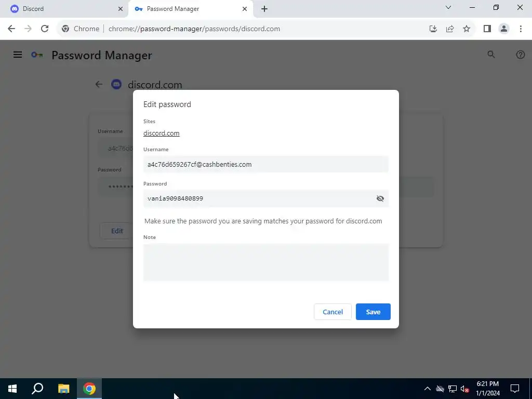The image size is (532, 399).
Task: Click the Discord site favicon
Action: (116, 84)
